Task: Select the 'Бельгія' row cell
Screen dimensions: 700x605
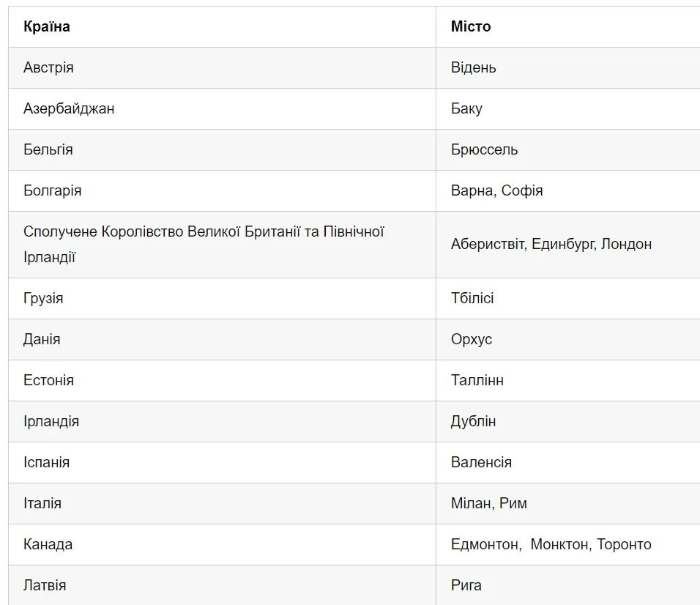Action: pos(48,149)
